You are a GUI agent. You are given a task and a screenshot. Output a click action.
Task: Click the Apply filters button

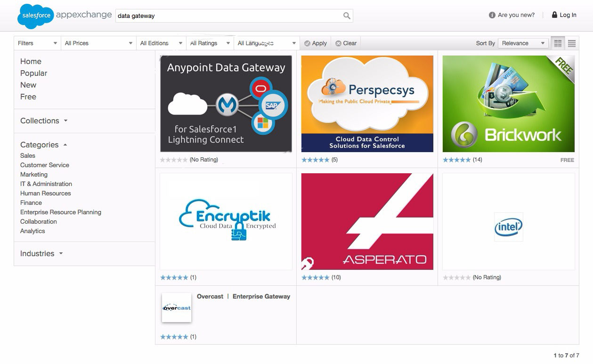coord(316,43)
